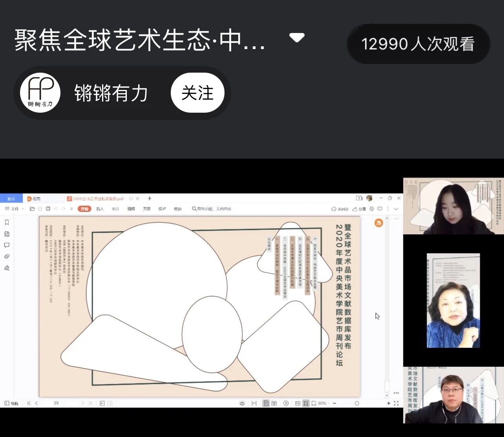
Task: Toggle fit page view mode
Action: click(x=305, y=403)
